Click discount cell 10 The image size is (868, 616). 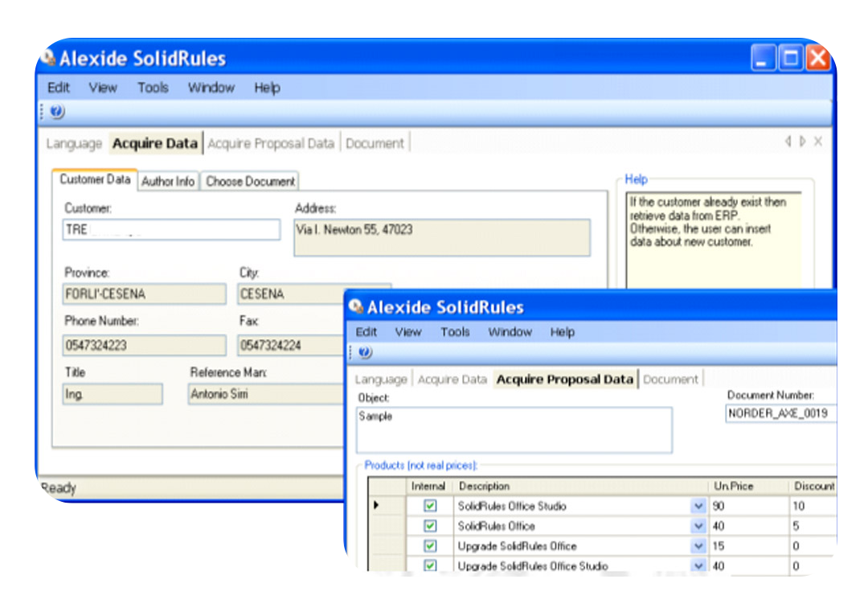[x=812, y=506]
